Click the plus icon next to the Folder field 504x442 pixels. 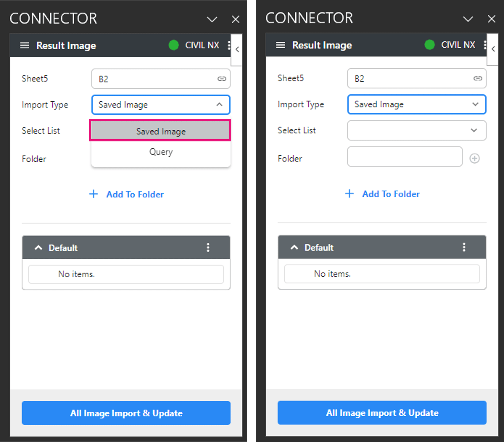[475, 158]
